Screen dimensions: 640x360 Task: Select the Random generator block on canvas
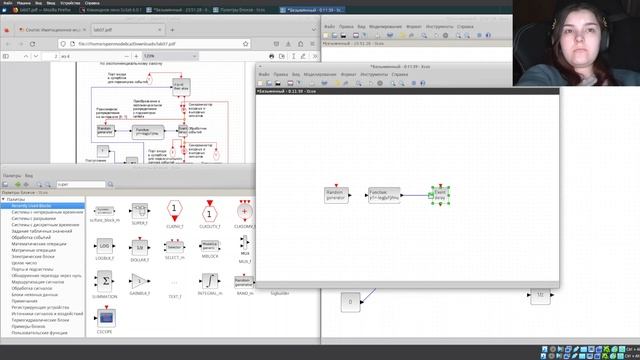coord(337,195)
